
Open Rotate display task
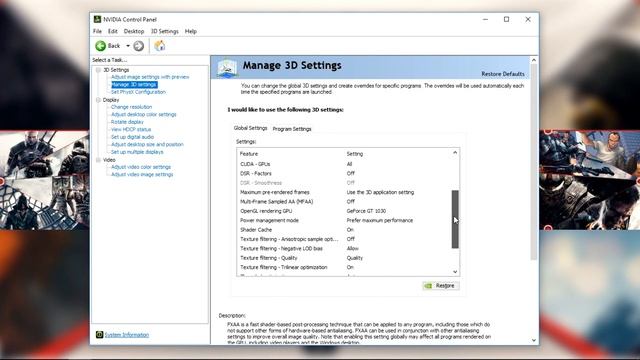(x=127, y=122)
